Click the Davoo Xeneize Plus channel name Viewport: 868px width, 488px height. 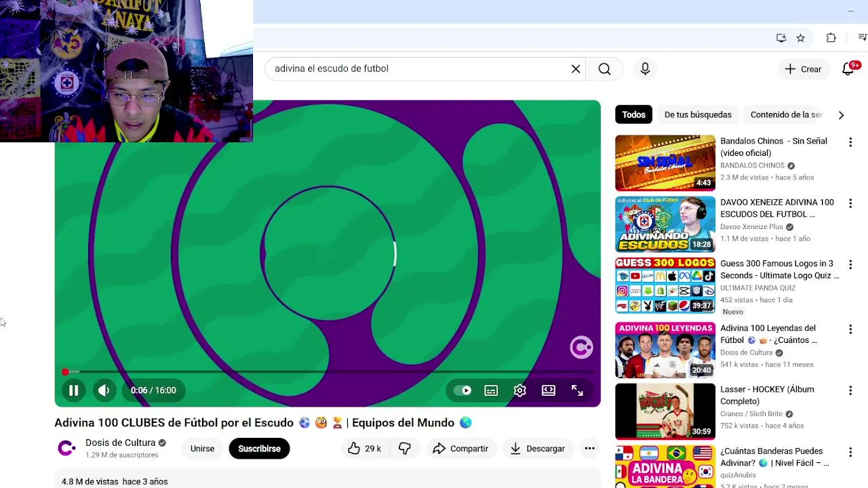(x=751, y=227)
